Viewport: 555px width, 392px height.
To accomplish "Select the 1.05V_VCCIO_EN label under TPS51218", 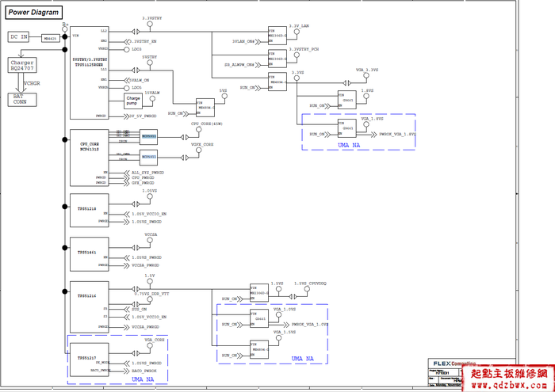I will (150, 215).
